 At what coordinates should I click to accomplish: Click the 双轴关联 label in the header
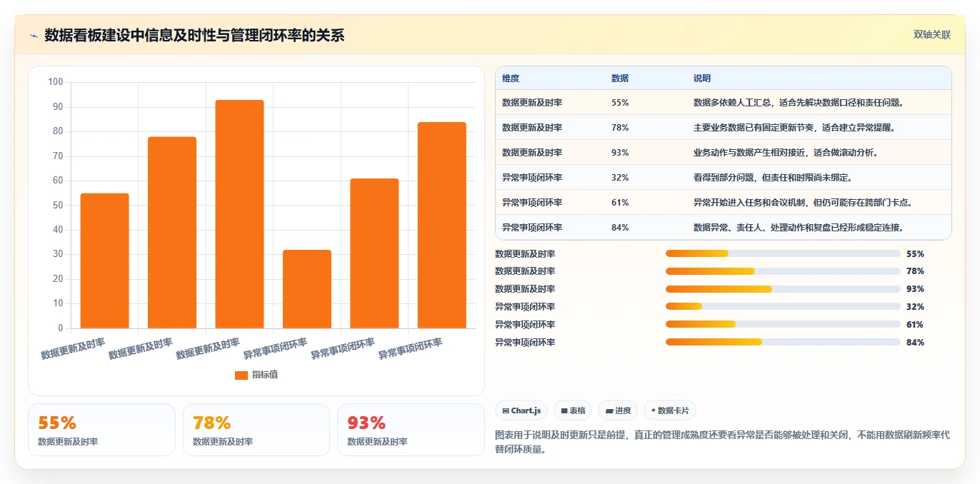pyautogui.click(x=932, y=35)
